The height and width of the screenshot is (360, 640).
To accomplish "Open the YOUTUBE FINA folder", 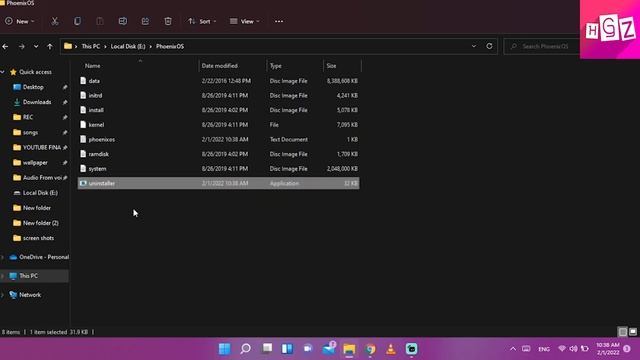I will [42, 147].
